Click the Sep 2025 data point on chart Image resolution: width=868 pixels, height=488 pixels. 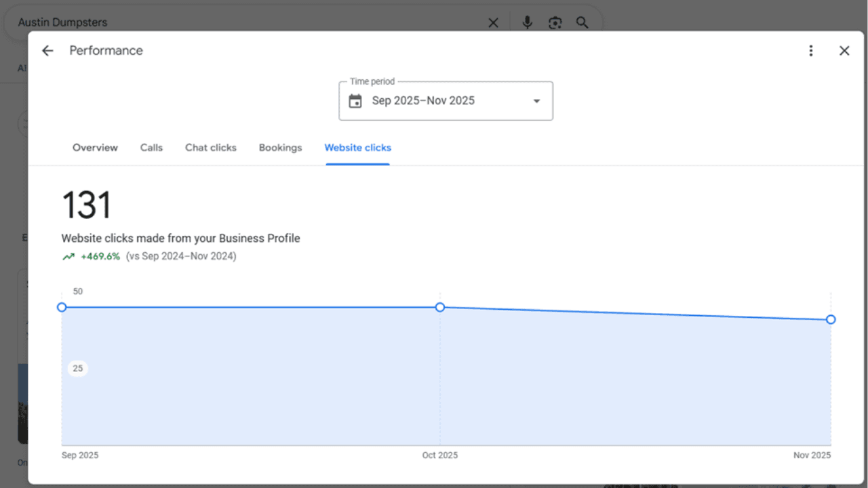pyautogui.click(x=62, y=307)
